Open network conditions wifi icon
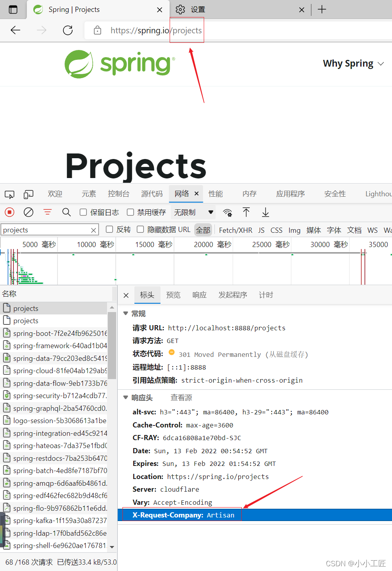 click(x=228, y=213)
